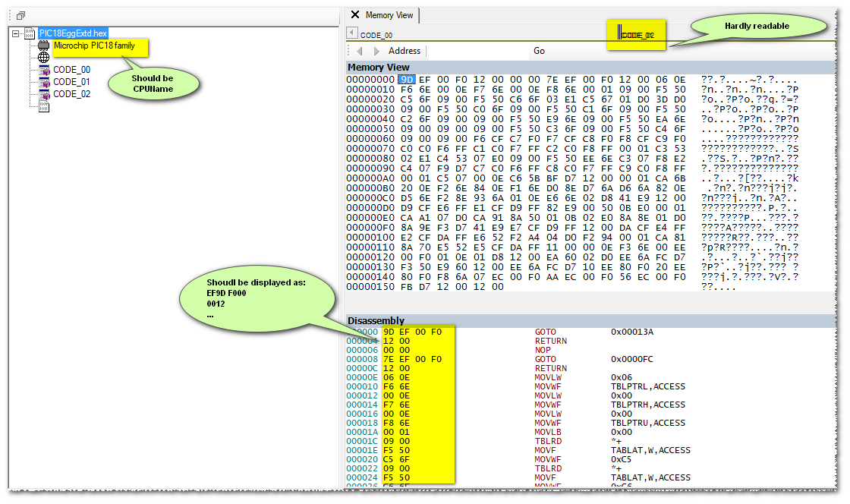Click the GOTO 0x00013A instruction
Screen dimensions: 850x504
point(546,332)
